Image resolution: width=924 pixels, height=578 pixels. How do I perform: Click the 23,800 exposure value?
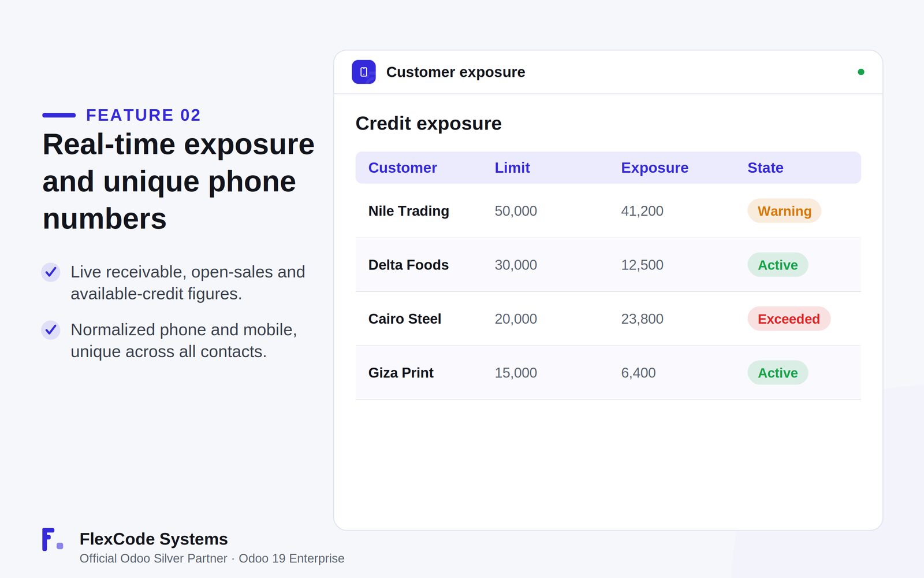tap(642, 319)
